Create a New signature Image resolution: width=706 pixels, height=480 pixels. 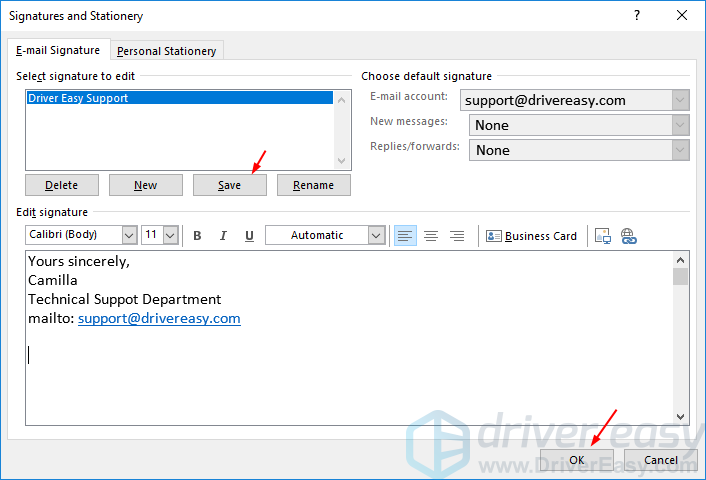click(146, 185)
